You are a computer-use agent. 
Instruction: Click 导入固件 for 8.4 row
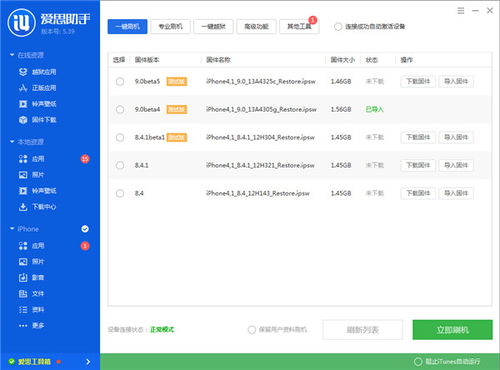(x=456, y=193)
